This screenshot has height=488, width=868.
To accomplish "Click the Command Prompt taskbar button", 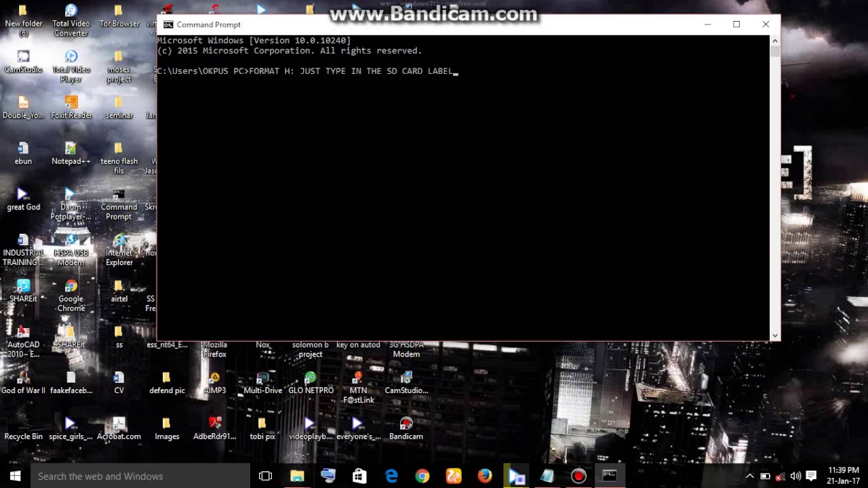I will (x=610, y=476).
